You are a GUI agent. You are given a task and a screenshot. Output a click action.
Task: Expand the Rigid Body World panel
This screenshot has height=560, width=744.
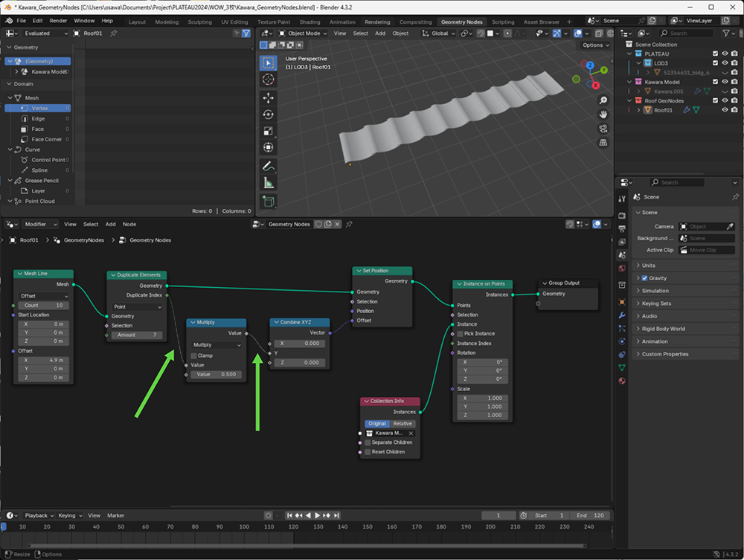(x=664, y=329)
